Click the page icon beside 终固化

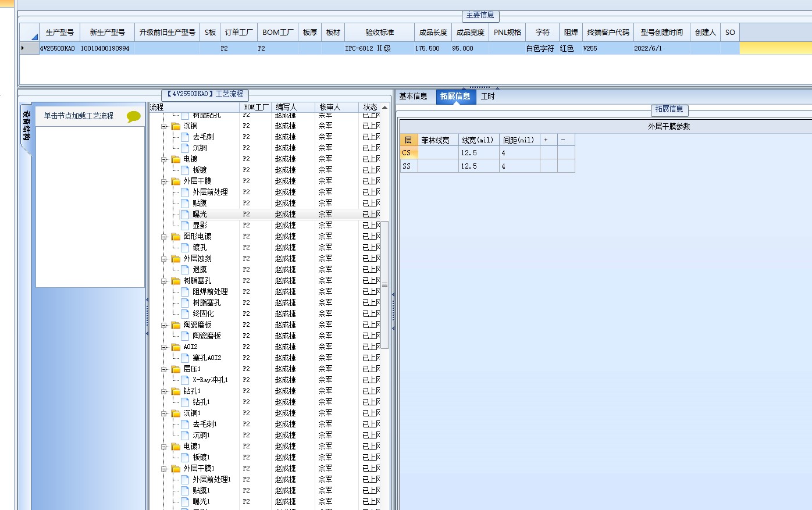click(185, 314)
